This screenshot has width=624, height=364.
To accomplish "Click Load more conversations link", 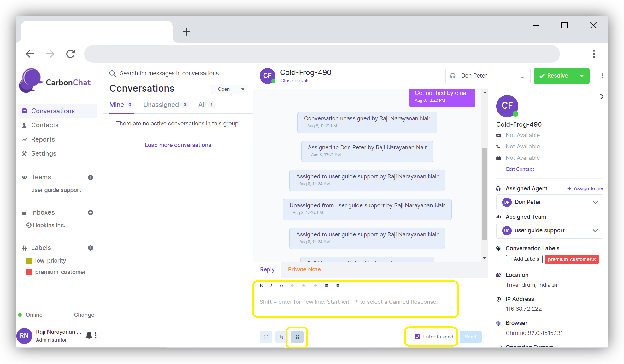I will 178,145.
